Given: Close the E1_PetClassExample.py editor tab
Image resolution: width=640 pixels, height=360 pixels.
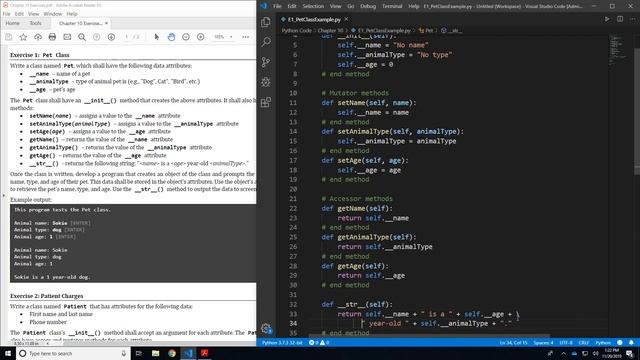Looking at the screenshot, I should click(x=346, y=19).
